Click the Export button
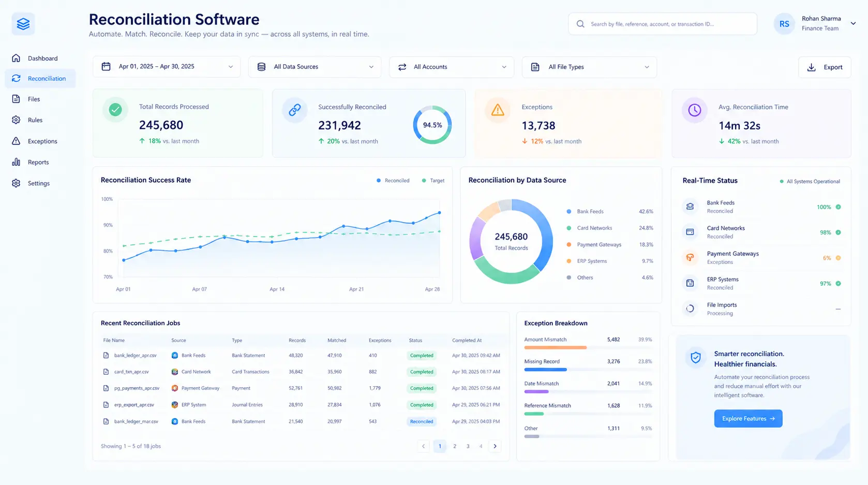 [x=825, y=67]
